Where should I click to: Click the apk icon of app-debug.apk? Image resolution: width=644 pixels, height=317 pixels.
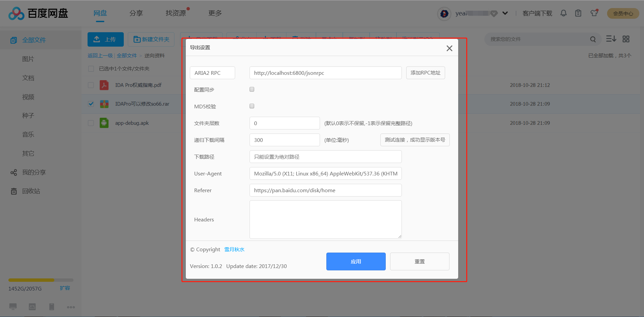104,123
